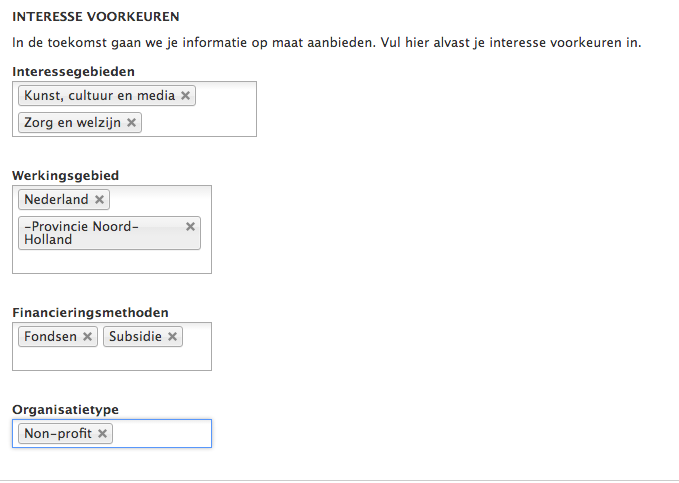679x483 pixels.
Task: Select the 'Subsidie' tag text
Action: [135, 336]
